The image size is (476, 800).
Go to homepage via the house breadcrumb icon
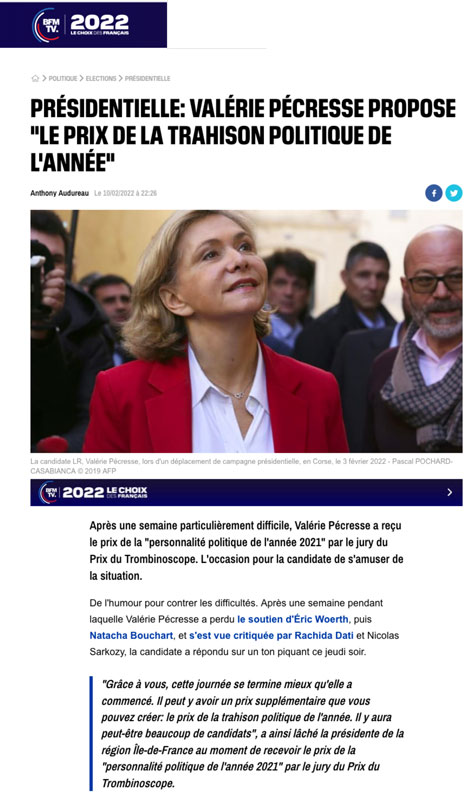(35, 78)
